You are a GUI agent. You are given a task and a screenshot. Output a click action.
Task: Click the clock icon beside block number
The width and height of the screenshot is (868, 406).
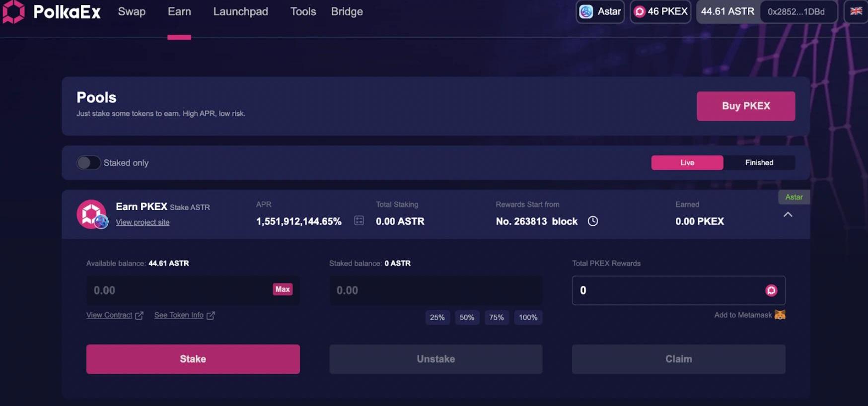click(x=592, y=221)
